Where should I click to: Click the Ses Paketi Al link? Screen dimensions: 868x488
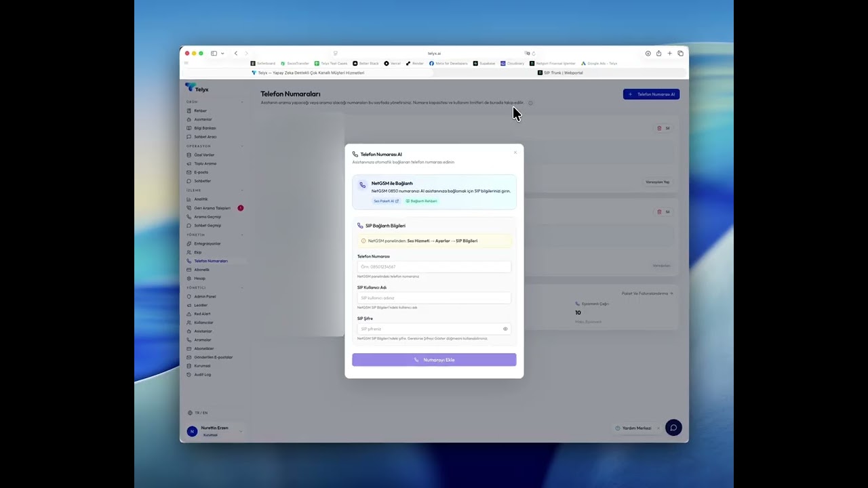[386, 201]
